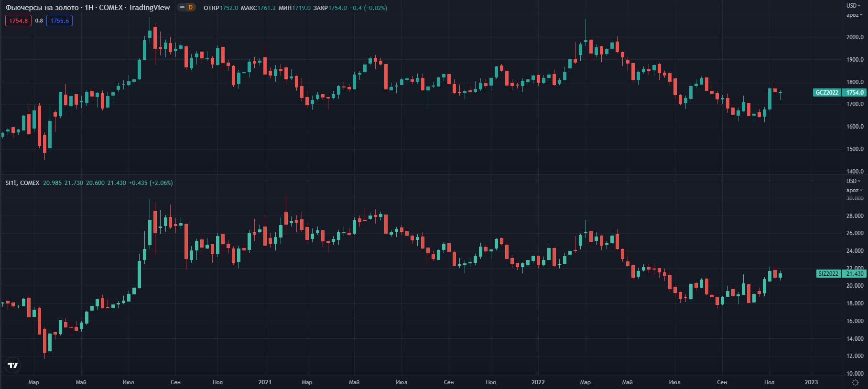868x389 pixels.
Task: Open apoz unit dropdown on silver pane
Action: [x=854, y=190]
